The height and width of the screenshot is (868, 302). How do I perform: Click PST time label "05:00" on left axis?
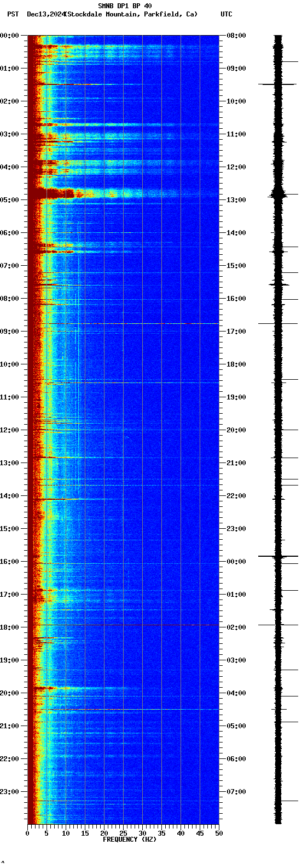pyautogui.click(x=9, y=200)
